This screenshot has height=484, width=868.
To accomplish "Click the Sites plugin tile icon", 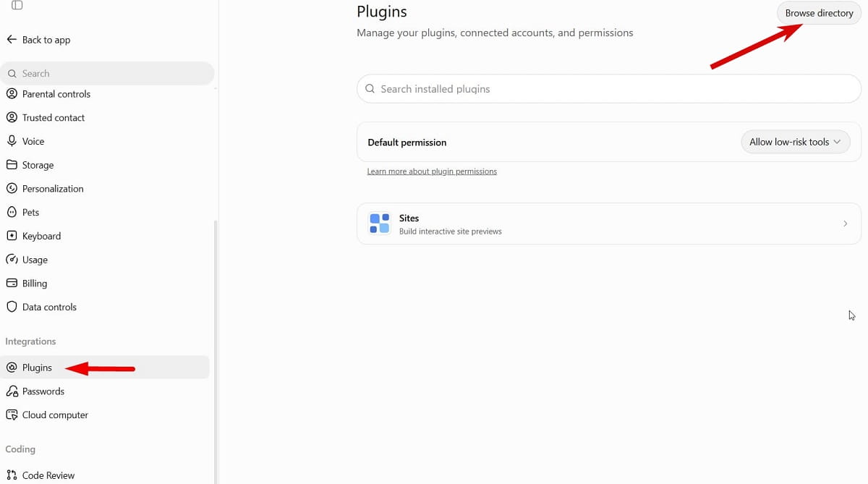I will (x=379, y=224).
